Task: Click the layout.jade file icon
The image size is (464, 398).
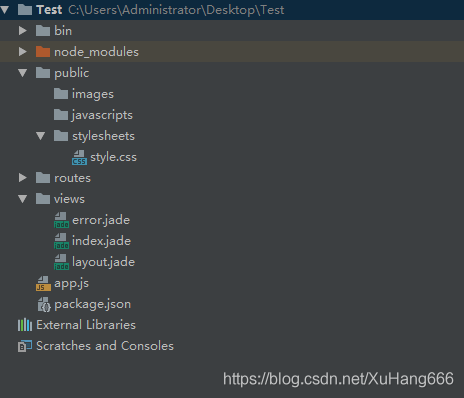Action: coord(61,262)
